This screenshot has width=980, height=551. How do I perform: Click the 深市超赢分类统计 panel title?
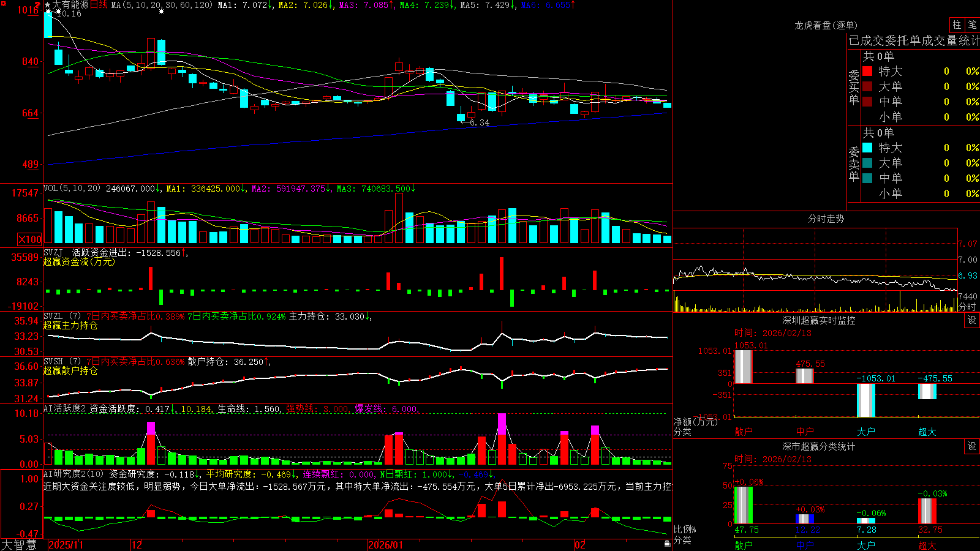(x=819, y=446)
